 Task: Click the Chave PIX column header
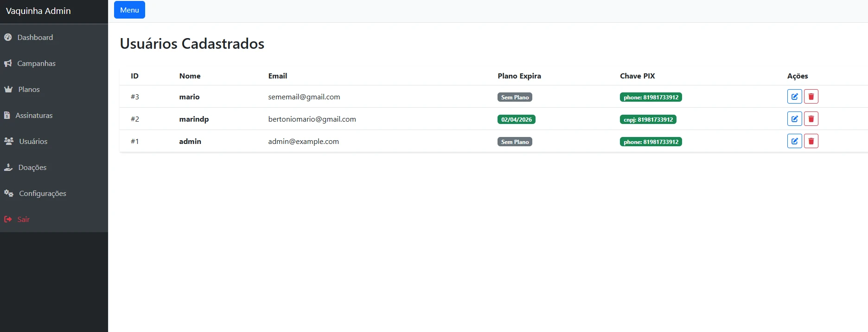pyautogui.click(x=638, y=76)
